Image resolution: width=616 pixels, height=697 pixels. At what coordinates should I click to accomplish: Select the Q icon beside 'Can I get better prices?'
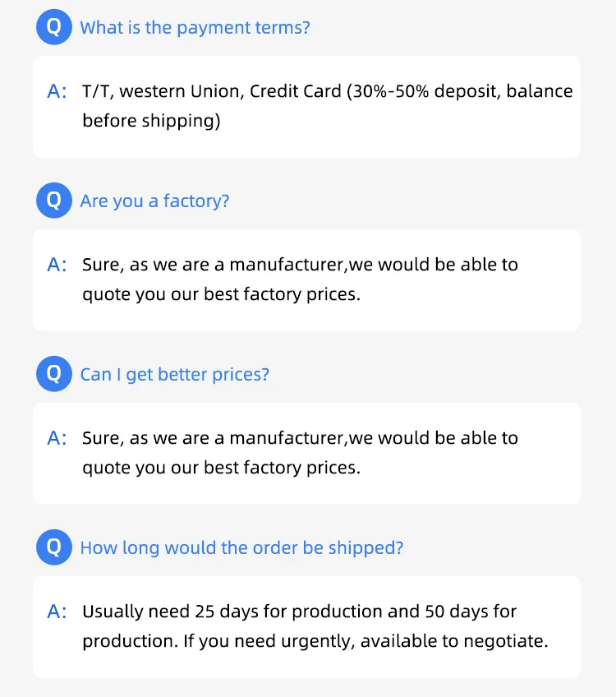54,374
